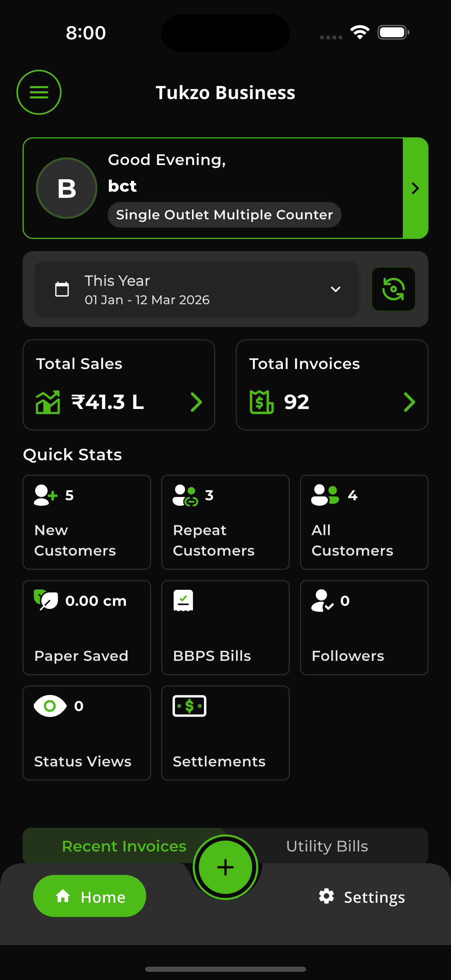The image size is (451, 980).
Task: Click the Repeat Customers stat card
Action: point(225,522)
